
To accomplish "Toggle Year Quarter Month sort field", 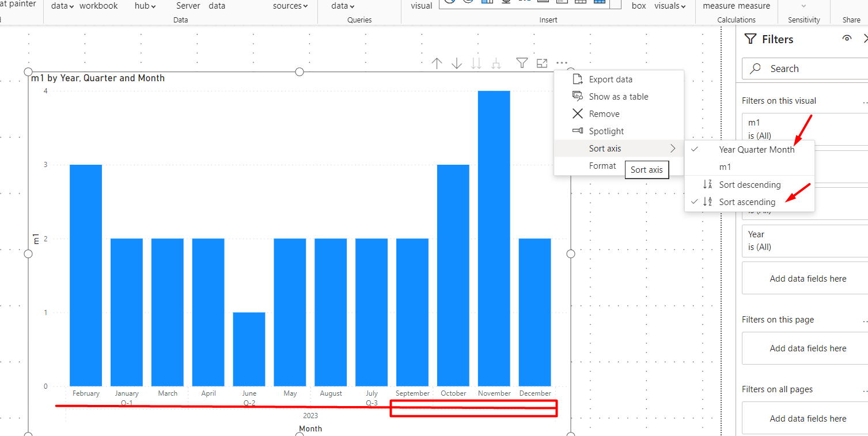I will [749, 149].
